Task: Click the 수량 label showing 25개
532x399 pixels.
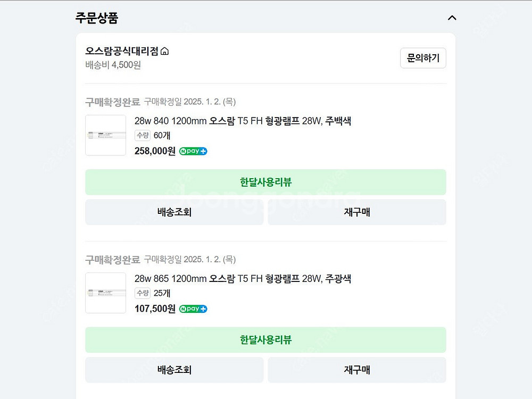Action: [x=143, y=293]
